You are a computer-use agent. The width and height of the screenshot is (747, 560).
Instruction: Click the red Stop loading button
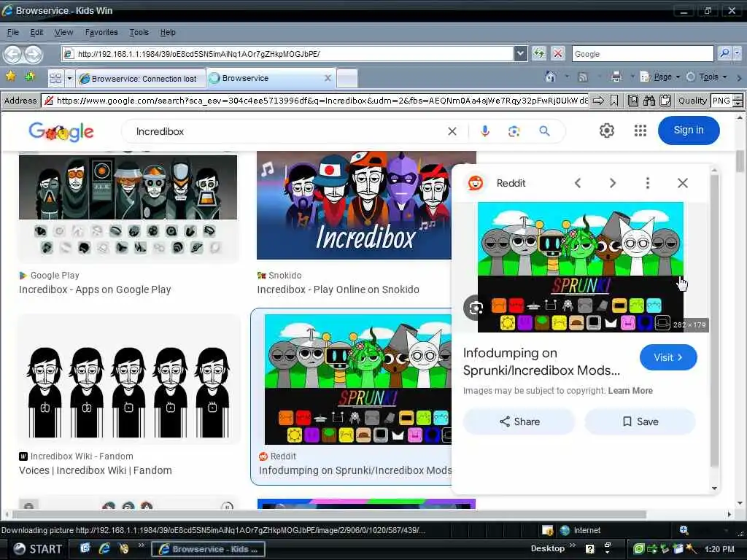pyautogui.click(x=558, y=53)
